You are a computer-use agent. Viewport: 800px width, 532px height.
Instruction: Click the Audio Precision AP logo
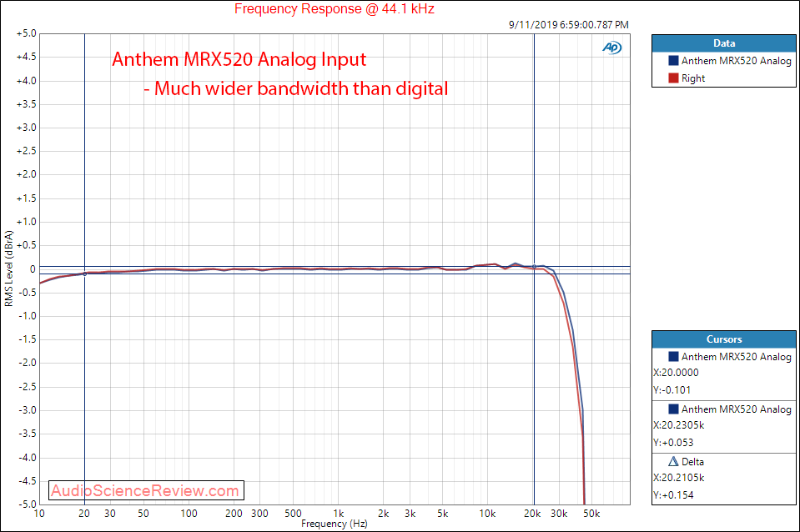[x=611, y=48]
